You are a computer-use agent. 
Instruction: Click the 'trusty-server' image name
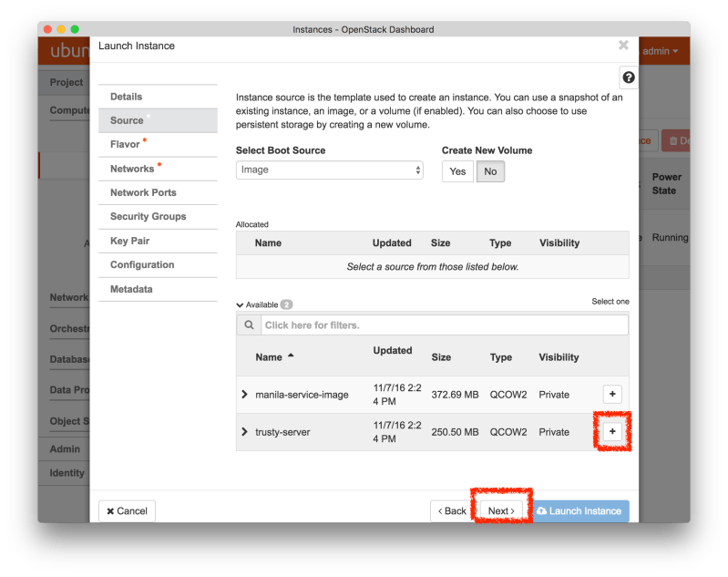(x=282, y=432)
